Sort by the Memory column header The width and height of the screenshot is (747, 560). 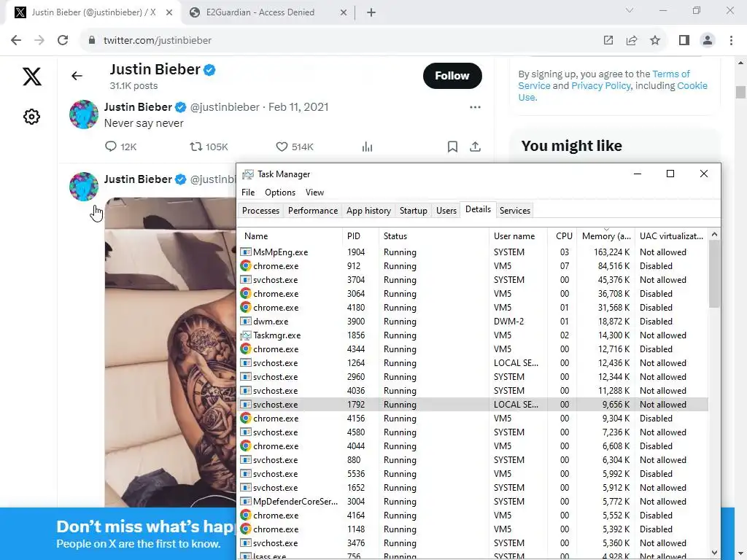(606, 236)
